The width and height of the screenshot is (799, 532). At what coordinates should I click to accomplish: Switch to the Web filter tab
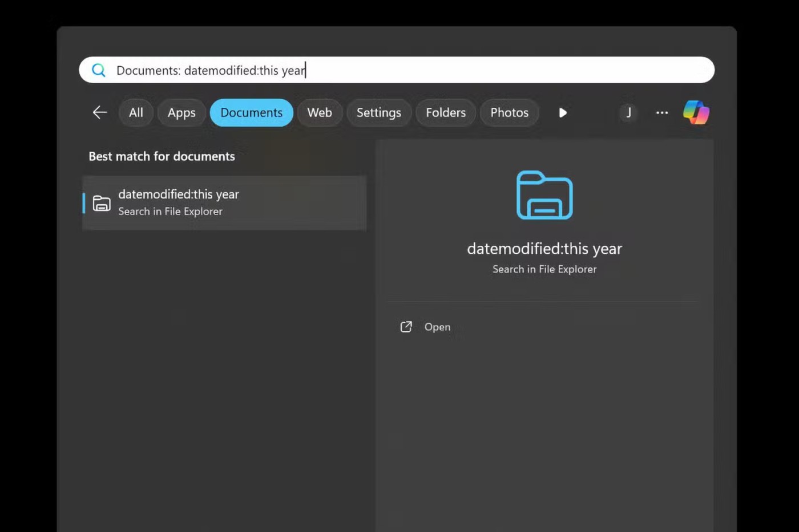(320, 113)
